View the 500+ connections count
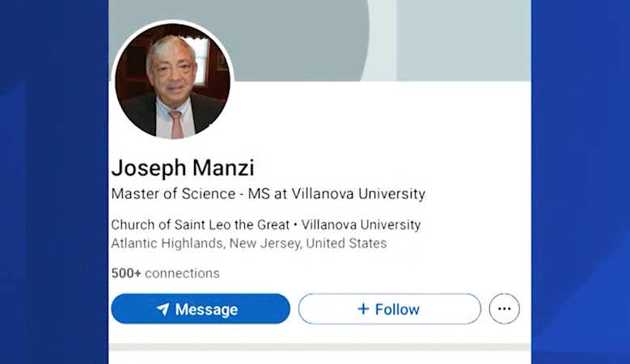 click(x=165, y=273)
